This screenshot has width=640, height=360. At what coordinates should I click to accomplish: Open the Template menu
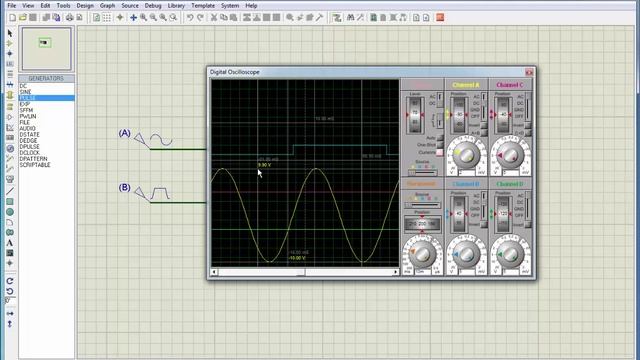(203, 6)
